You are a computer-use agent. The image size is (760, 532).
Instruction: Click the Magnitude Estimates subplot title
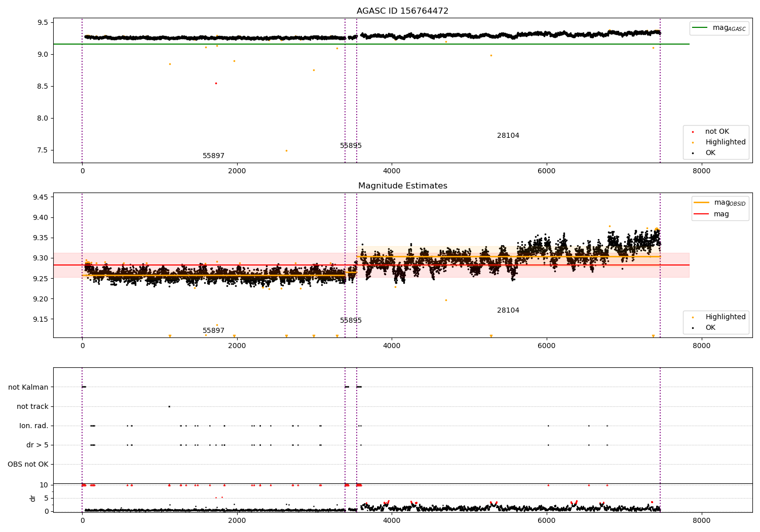(x=402, y=186)
